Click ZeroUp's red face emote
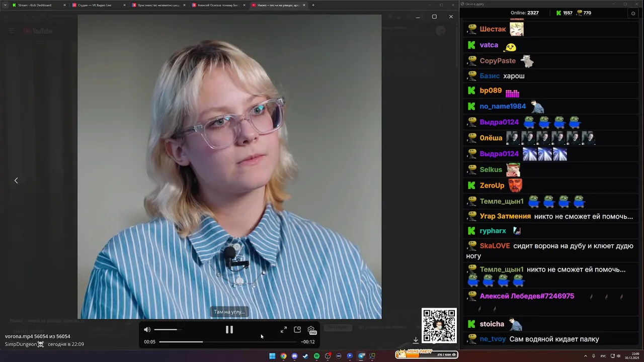This screenshot has width=644, height=362. click(x=515, y=186)
